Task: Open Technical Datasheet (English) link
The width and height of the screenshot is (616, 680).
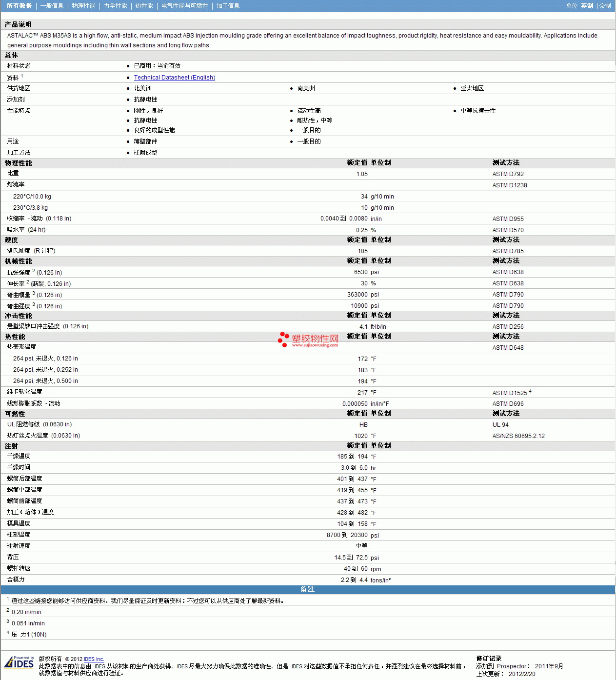Action: point(175,77)
